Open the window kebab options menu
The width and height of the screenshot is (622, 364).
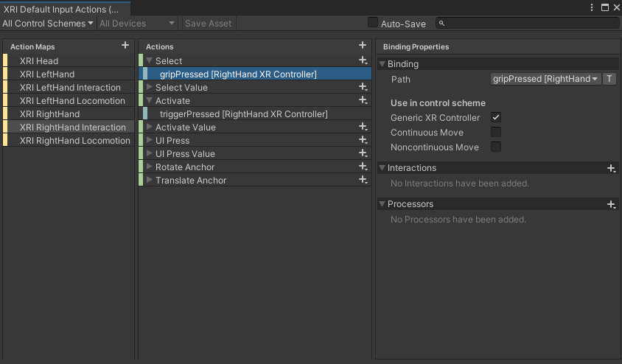point(592,7)
